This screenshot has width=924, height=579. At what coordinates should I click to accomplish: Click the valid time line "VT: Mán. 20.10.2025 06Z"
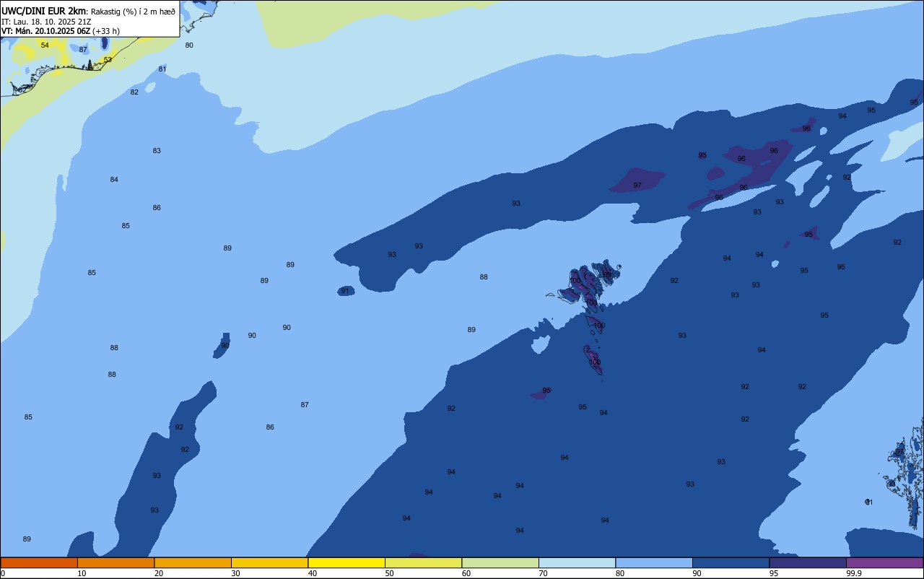(45, 31)
